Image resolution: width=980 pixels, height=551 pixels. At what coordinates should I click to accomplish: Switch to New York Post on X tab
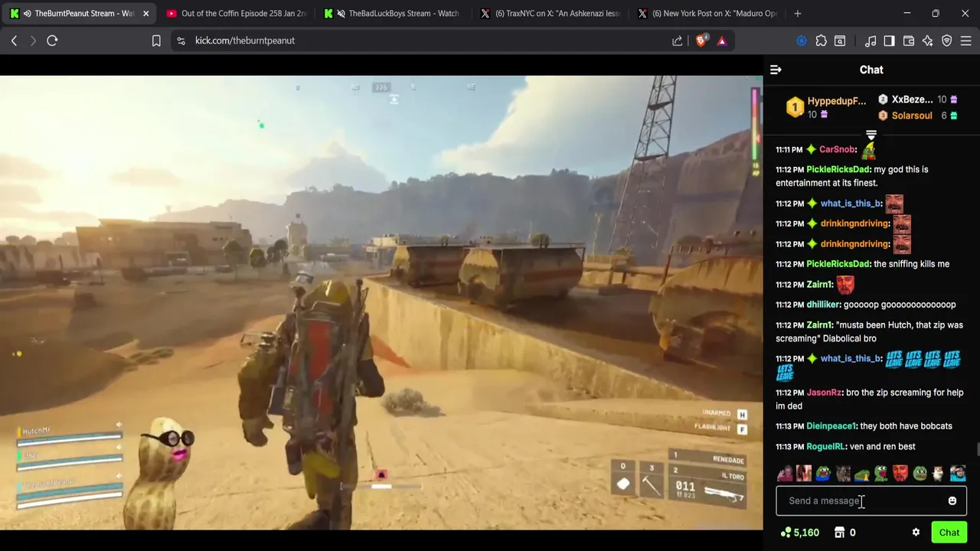tap(707, 13)
